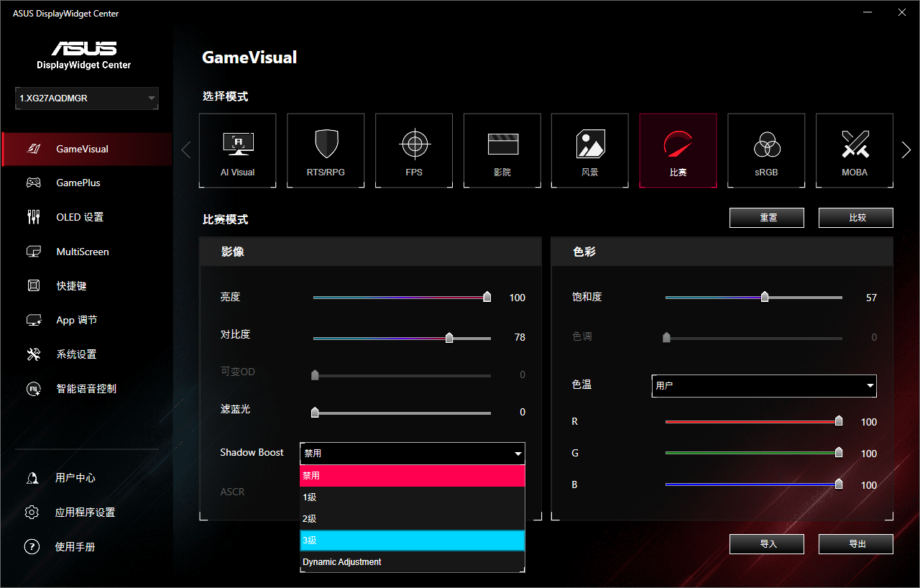Select the AI Visual mode icon
The width and height of the screenshot is (920, 588).
pos(238,150)
